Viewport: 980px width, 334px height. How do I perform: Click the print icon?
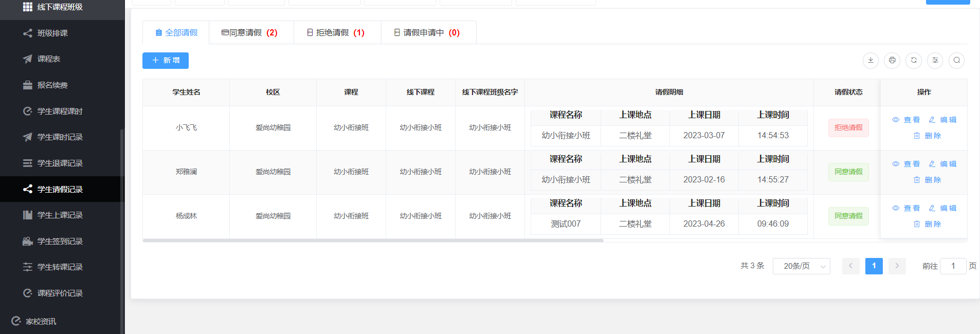[892, 60]
